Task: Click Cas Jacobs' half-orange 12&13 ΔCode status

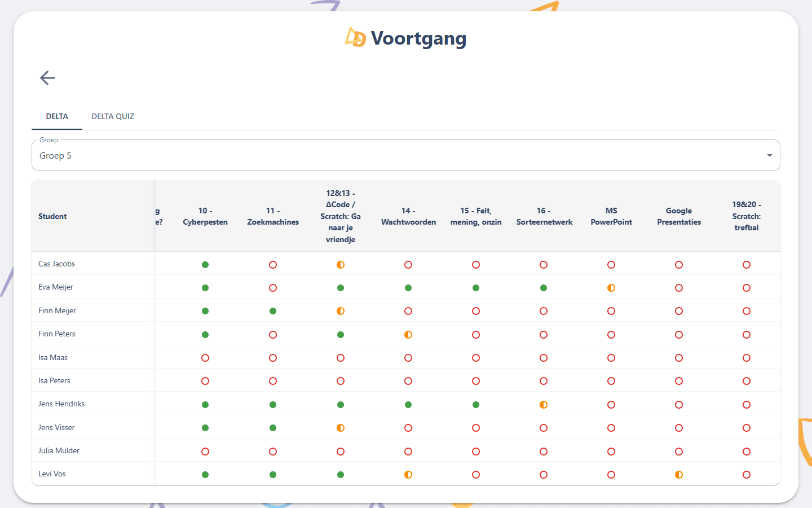Action: point(341,265)
